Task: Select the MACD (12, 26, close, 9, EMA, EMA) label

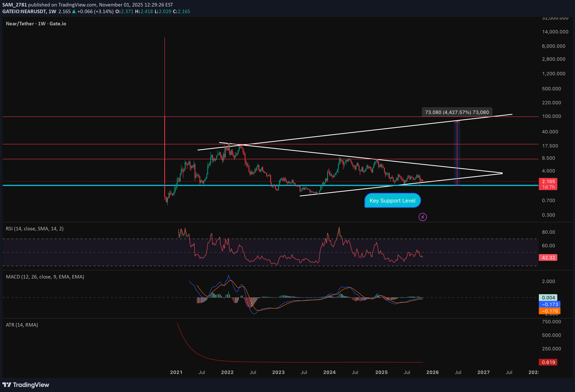Action: (x=45, y=277)
